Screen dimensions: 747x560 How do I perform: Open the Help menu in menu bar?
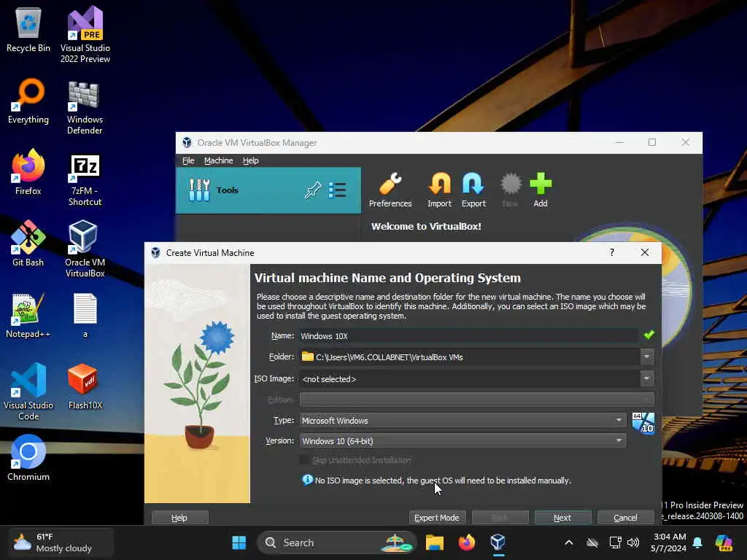tap(251, 160)
